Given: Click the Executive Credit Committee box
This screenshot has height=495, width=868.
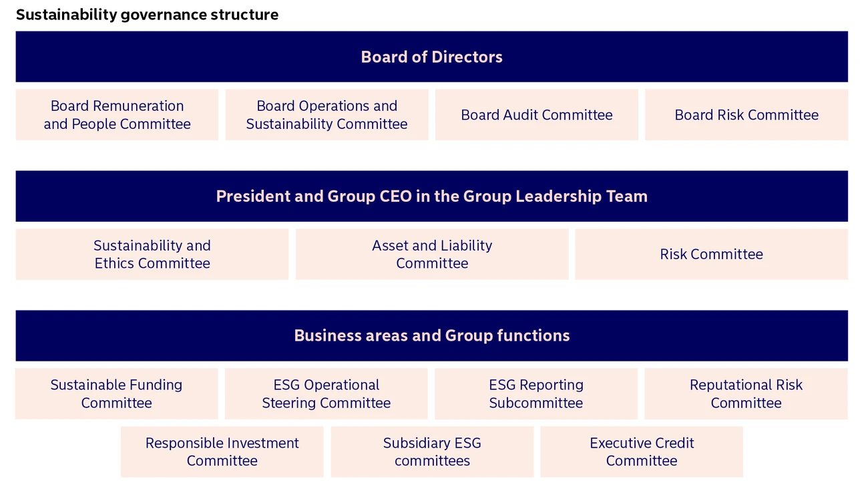Looking at the screenshot, I should [641, 452].
